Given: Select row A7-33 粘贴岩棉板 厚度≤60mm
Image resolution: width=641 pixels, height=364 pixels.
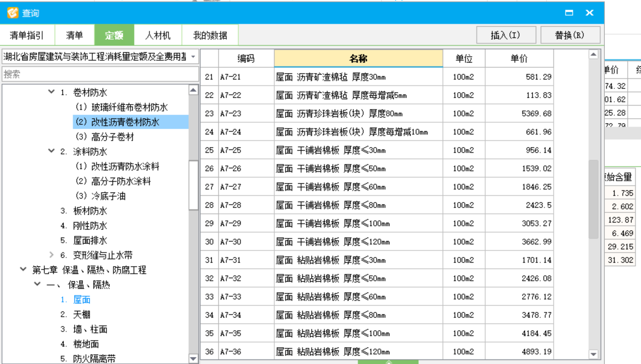Looking at the screenshot, I should (x=377, y=296).
